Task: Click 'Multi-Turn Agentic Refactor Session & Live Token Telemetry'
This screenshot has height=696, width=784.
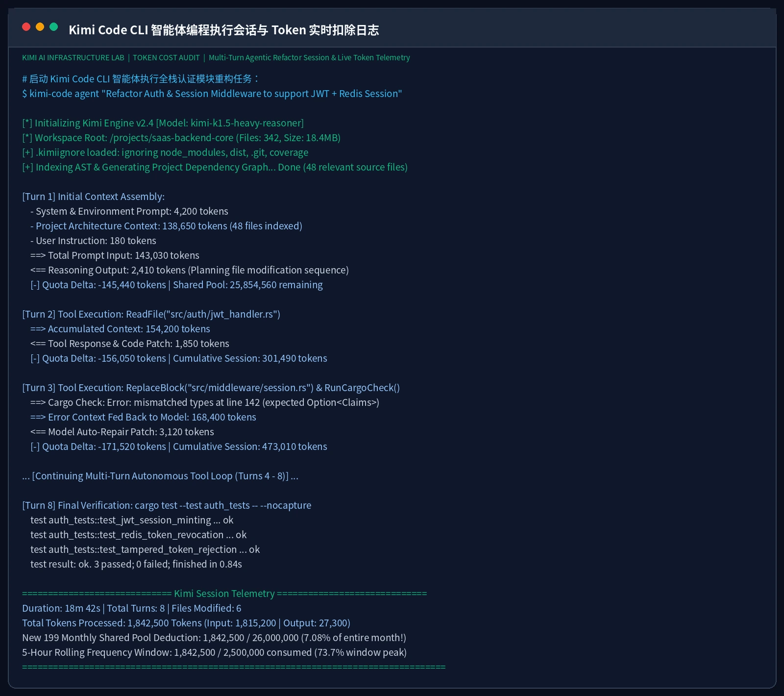Action: pyautogui.click(x=309, y=58)
